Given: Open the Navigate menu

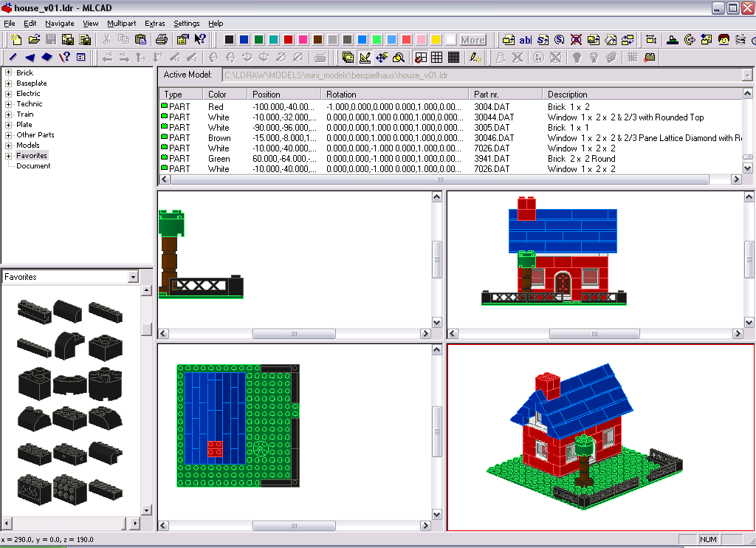Looking at the screenshot, I should point(59,23).
